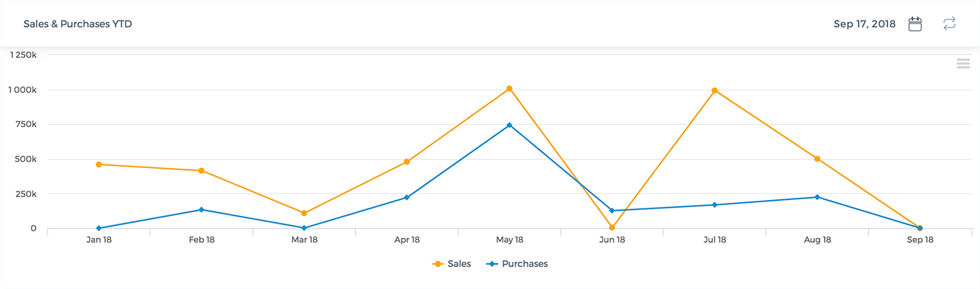The image size is (980, 289).
Task: Open the chart hamburger menu
Action: 963,64
